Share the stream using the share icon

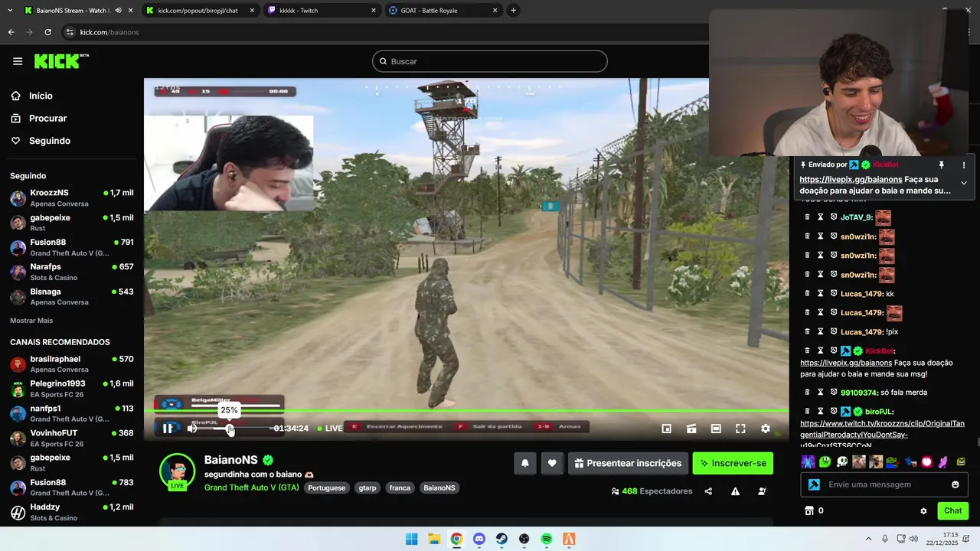[x=708, y=491]
